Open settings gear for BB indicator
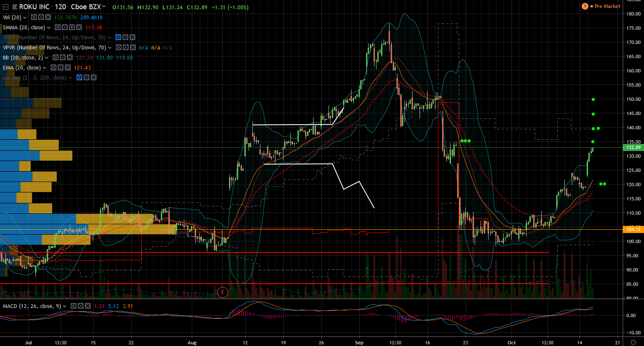644x346 pixels. (x=63, y=58)
